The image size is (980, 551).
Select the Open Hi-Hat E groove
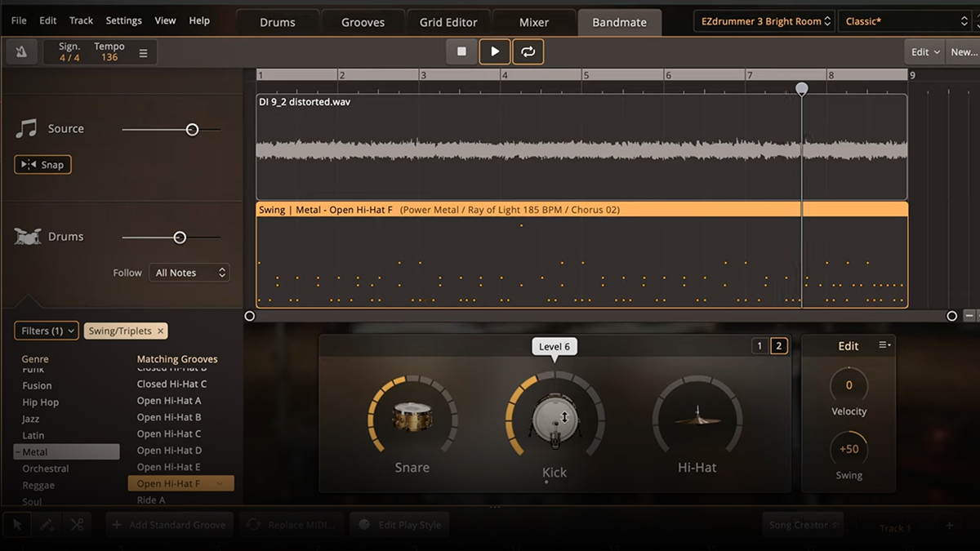click(x=169, y=467)
